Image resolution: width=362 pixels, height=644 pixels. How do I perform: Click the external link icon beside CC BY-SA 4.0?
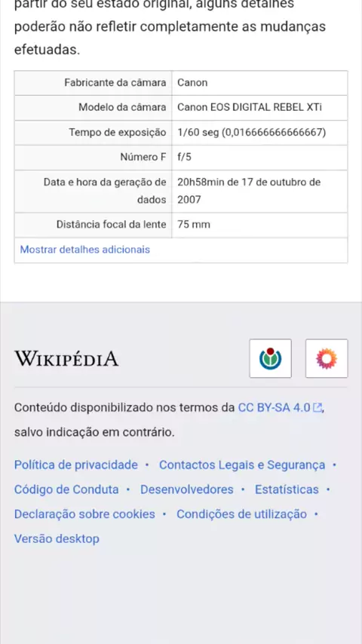[317, 408]
